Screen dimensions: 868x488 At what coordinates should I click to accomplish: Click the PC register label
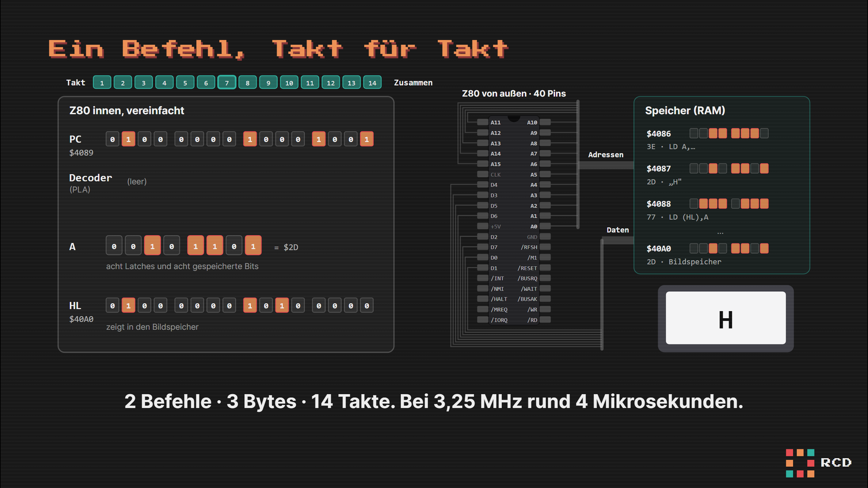pos(75,139)
